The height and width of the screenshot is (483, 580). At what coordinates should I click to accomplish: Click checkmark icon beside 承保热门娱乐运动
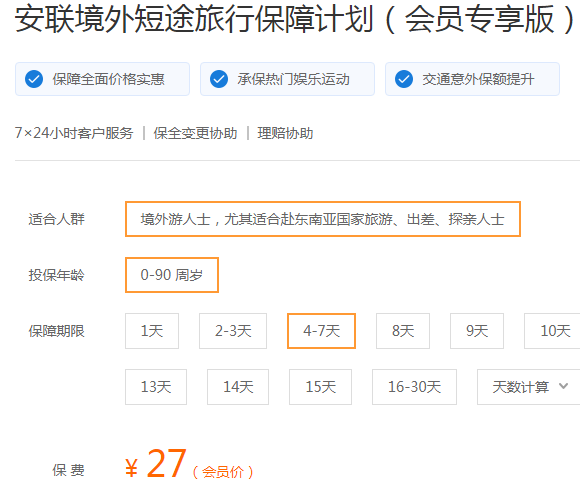click(x=219, y=79)
